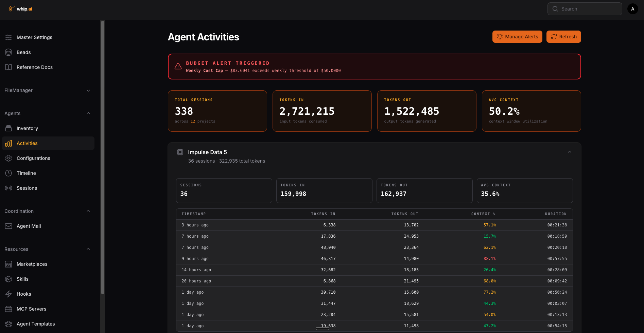This screenshot has width=644, height=333.
Task: Collapse the Agents section
Action: [88, 113]
